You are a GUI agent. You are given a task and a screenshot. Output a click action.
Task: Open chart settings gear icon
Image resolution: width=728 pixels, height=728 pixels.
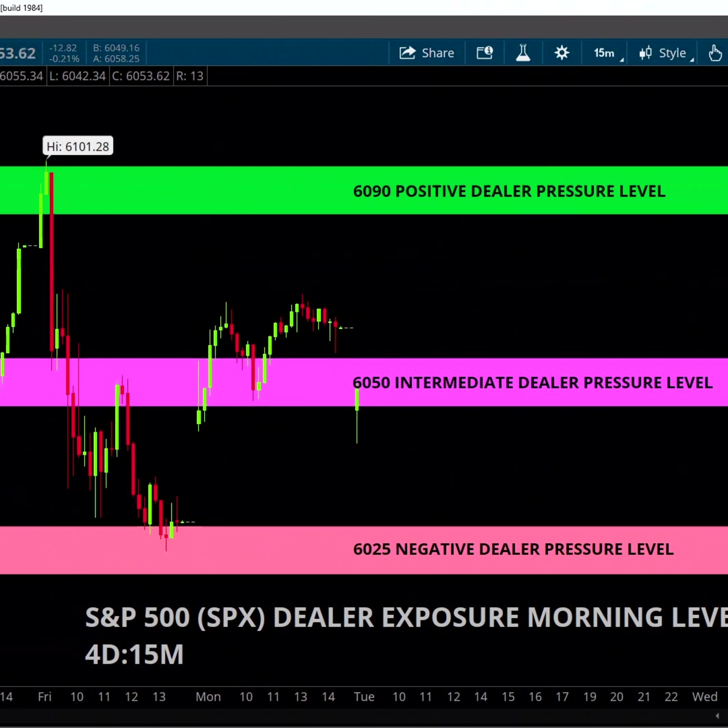coord(562,53)
